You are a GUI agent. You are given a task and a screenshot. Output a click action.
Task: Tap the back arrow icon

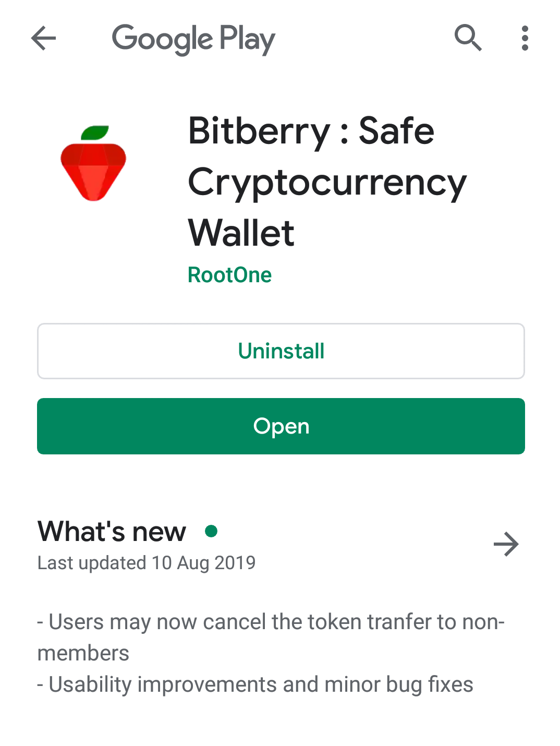click(x=43, y=38)
